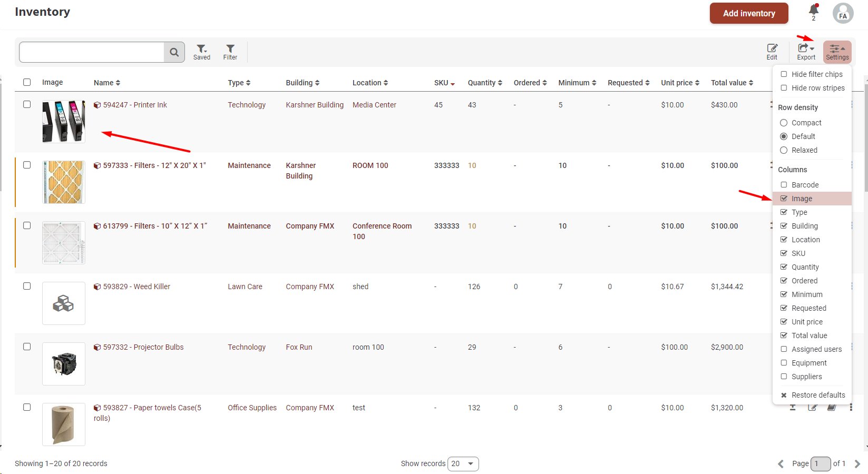Check the Barcode column checkbox

click(784, 185)
